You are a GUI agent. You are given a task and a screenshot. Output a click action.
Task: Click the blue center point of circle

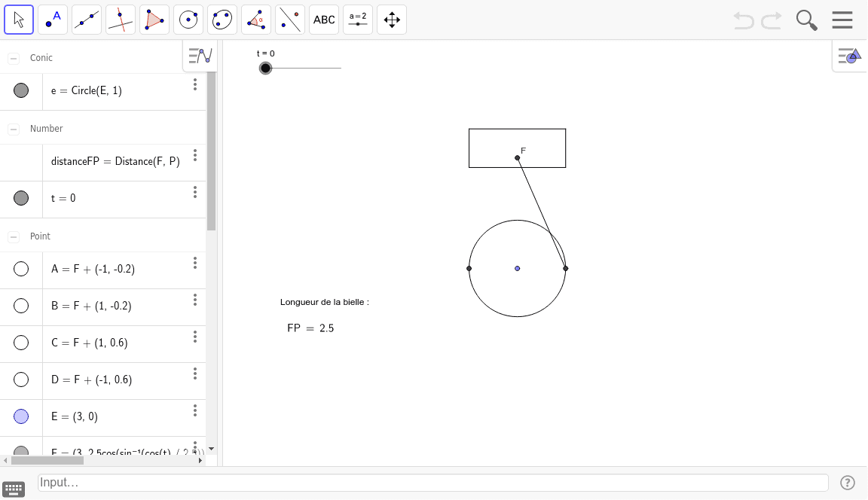click(518, 269)
